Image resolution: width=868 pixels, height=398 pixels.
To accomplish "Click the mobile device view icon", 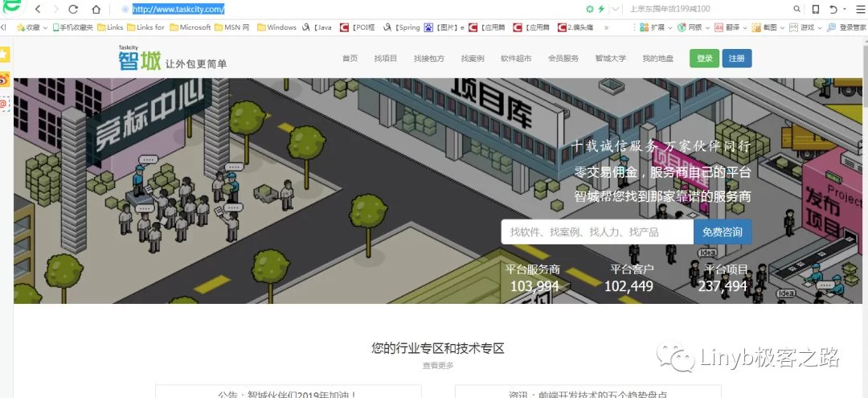I will 816,10.
